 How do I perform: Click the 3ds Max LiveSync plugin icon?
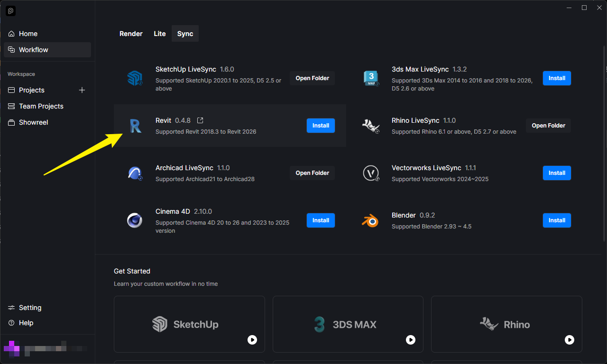371,78
